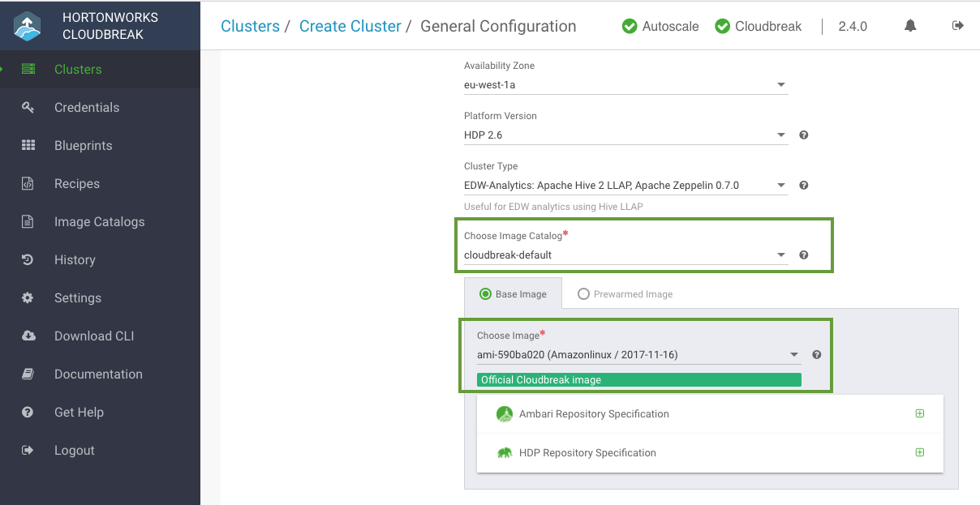Click the Official Cloudbreak image green bar
Screen dimensions: 980x505
[638, 380]
